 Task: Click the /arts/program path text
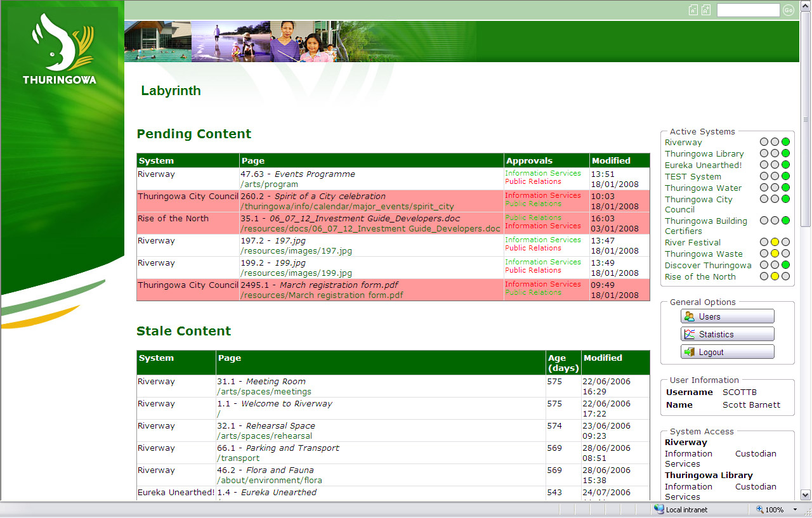point(269,185)
